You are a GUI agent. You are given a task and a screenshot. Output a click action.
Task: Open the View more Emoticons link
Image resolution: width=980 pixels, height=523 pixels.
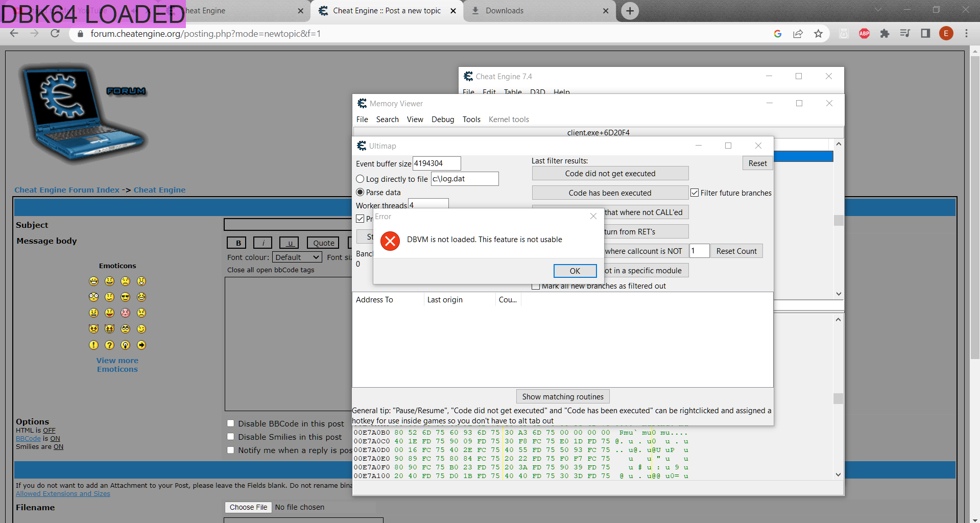coord(117,364)
